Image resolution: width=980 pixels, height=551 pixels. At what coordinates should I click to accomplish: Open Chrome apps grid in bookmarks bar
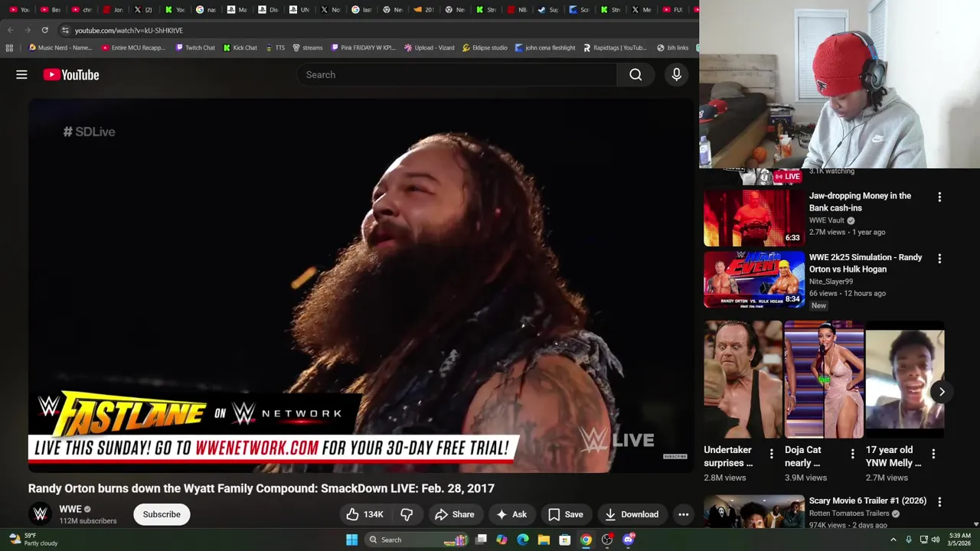(9, 47)
